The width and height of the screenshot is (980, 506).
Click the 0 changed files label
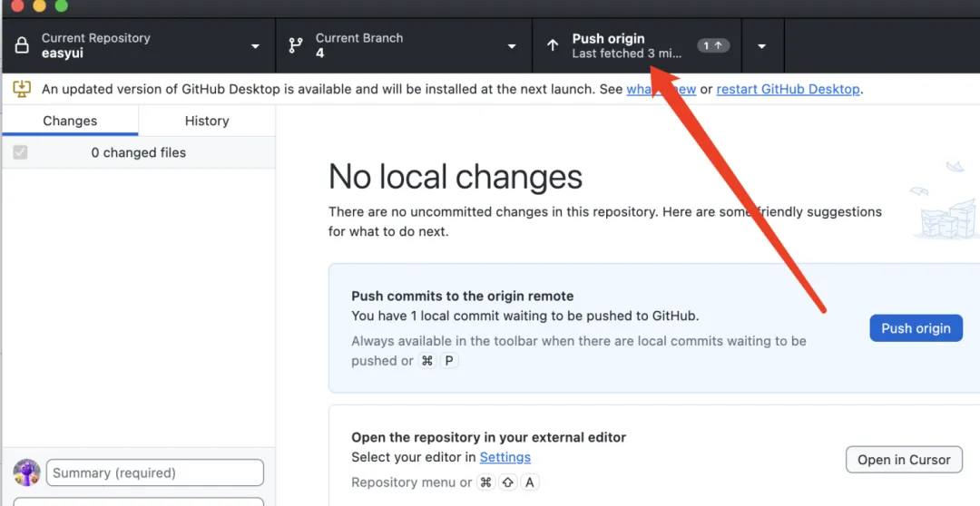tap(139, 152)
